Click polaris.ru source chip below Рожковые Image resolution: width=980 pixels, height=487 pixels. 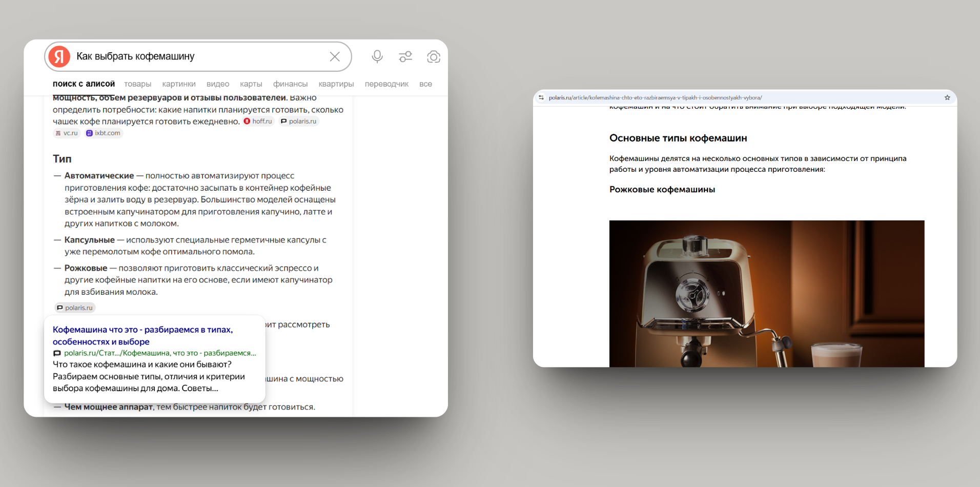[75, 308]
